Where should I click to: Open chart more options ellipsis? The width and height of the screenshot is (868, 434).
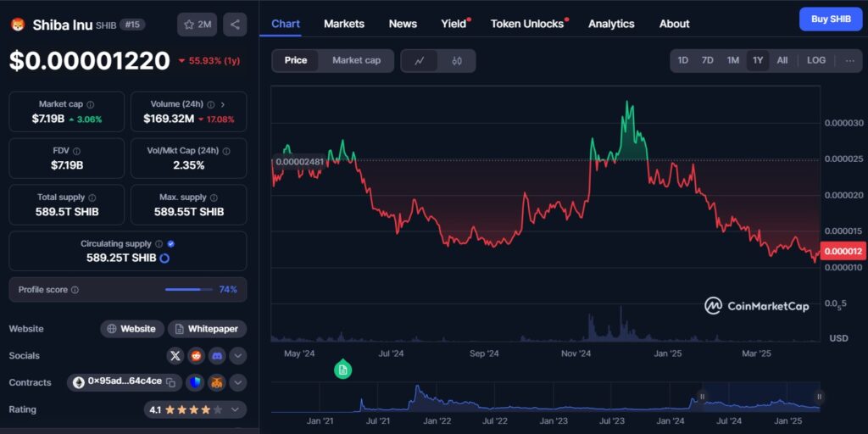pyautogui.click(x=849, y=61)
